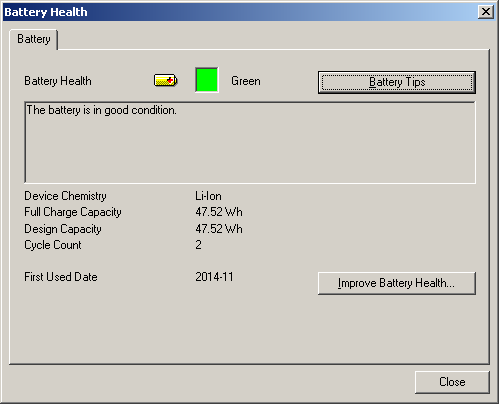Open Improve Battery Health dialog
The width and height of the screenshot is (499, 404).
(397, 283)
